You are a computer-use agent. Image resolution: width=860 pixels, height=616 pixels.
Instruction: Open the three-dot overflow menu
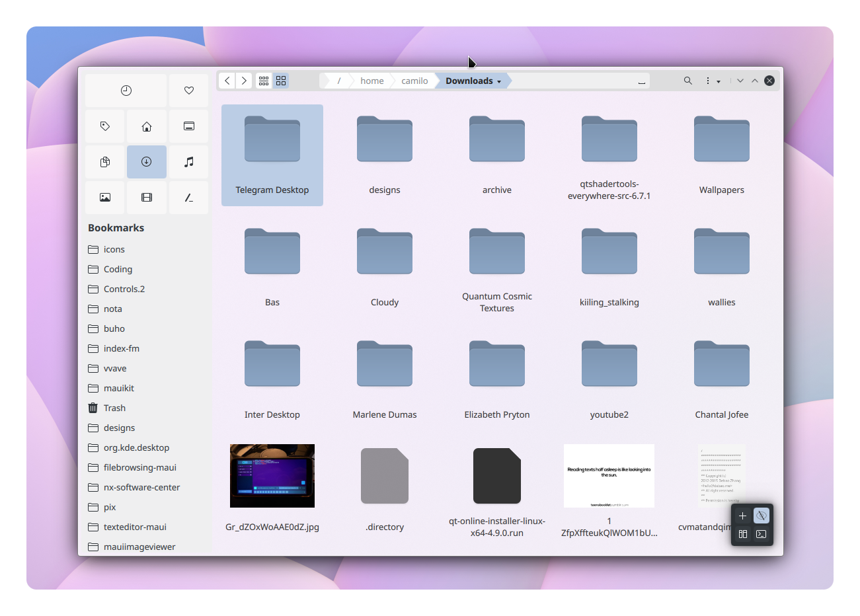point(708,81)
